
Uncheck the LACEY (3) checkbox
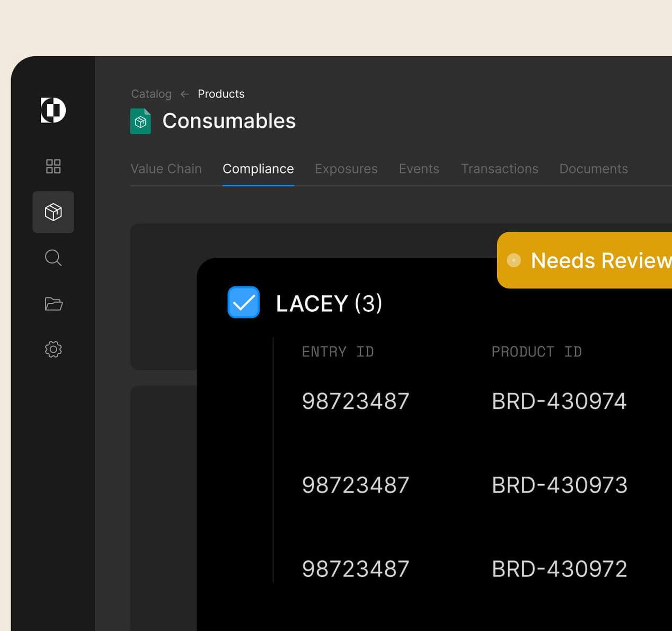pos(243,302)
